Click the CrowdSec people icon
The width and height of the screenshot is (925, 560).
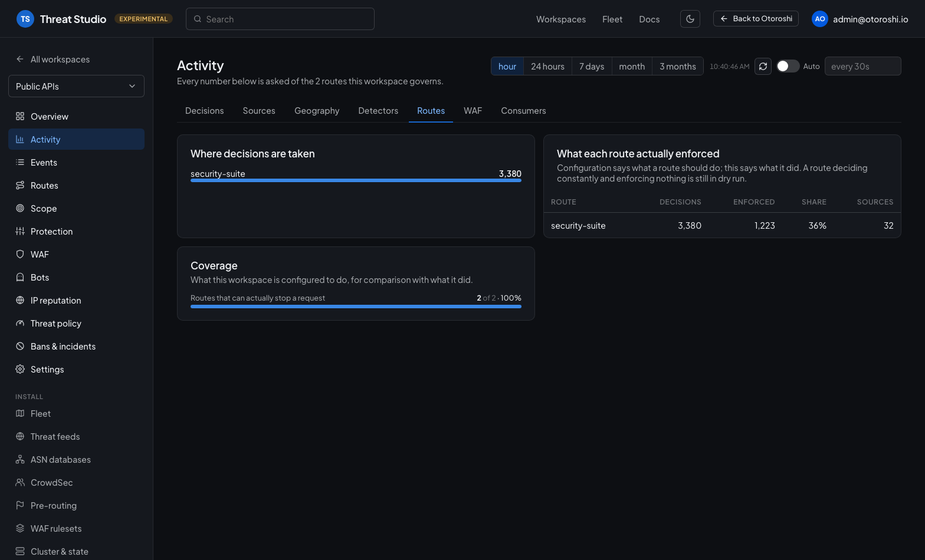point(20,482)
